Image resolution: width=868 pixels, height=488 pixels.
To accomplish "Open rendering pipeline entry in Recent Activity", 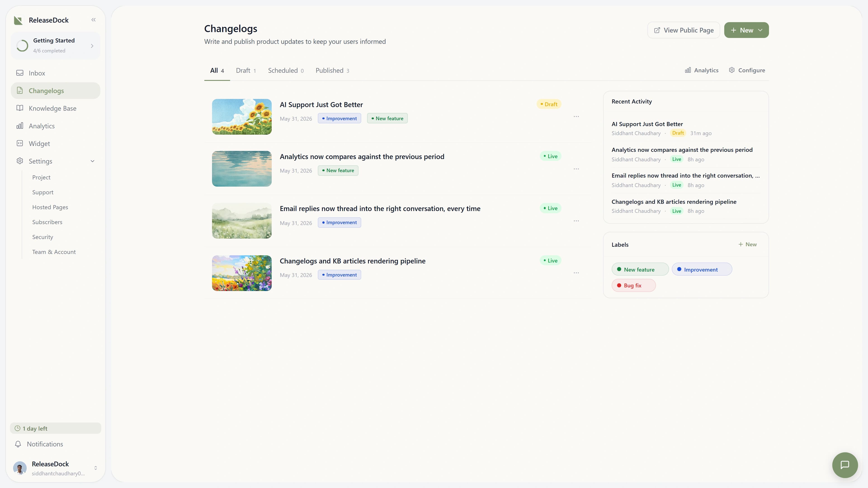I will [x=686, y=206].
